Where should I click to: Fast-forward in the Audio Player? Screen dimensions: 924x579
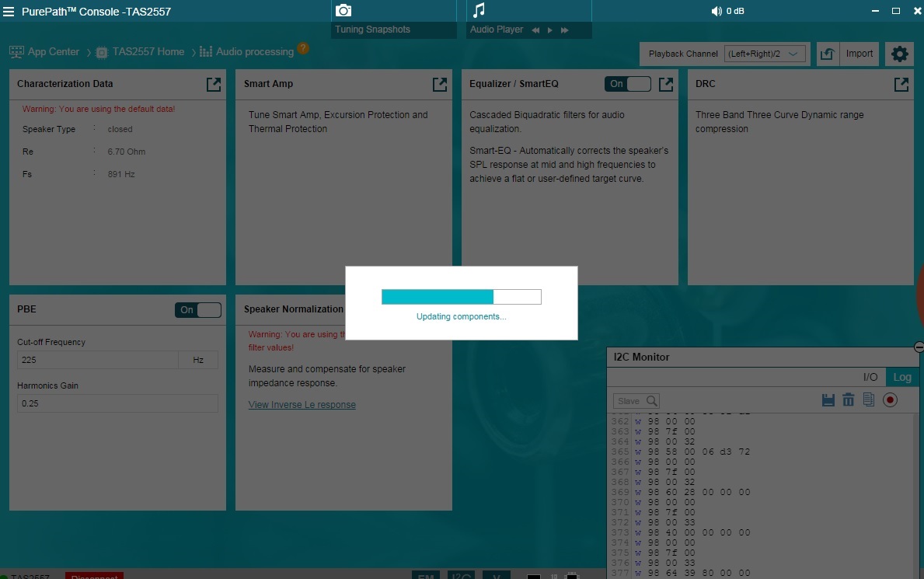[x=564, y=30]
